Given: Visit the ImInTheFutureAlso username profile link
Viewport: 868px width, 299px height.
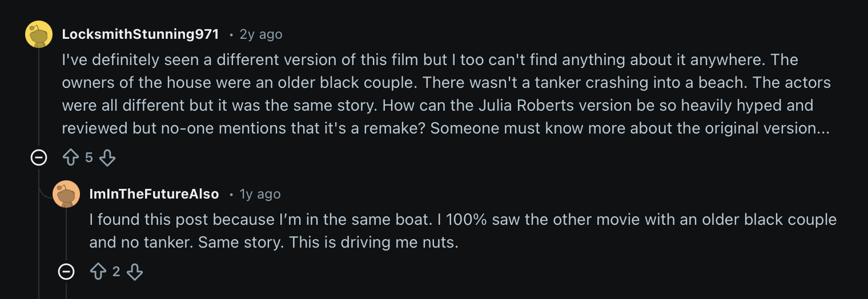Looking at the screenshot, I should (154, 194).
